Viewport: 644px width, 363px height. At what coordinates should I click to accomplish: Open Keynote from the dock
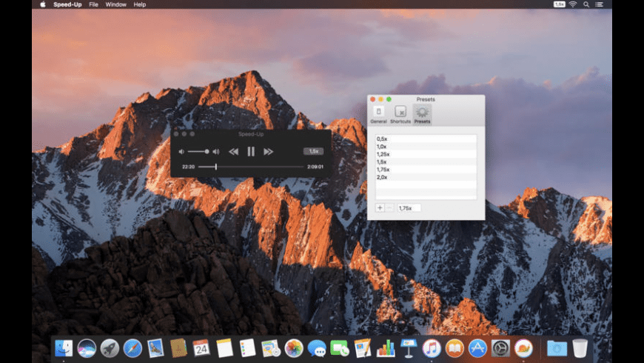click(409, 348)
